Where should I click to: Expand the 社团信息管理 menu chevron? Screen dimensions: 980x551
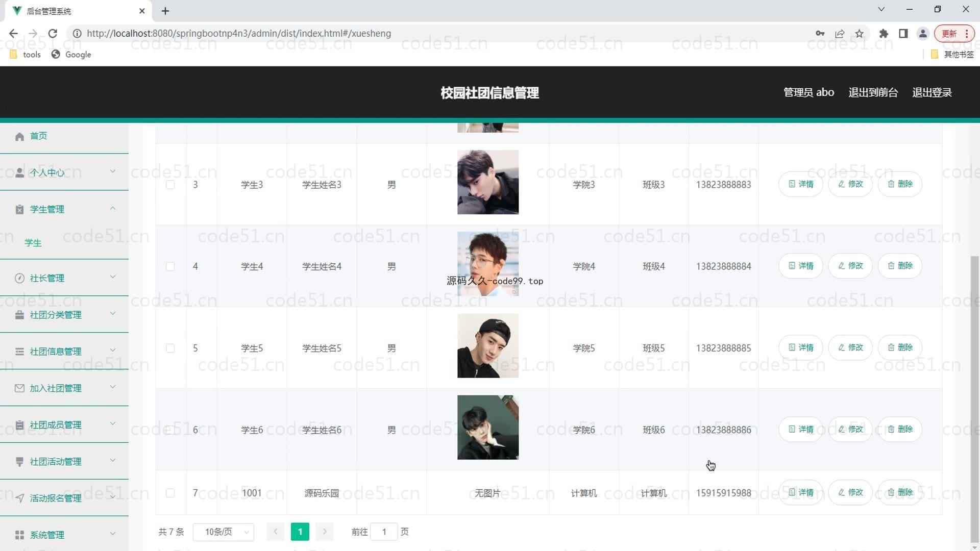tap(113, 351)
